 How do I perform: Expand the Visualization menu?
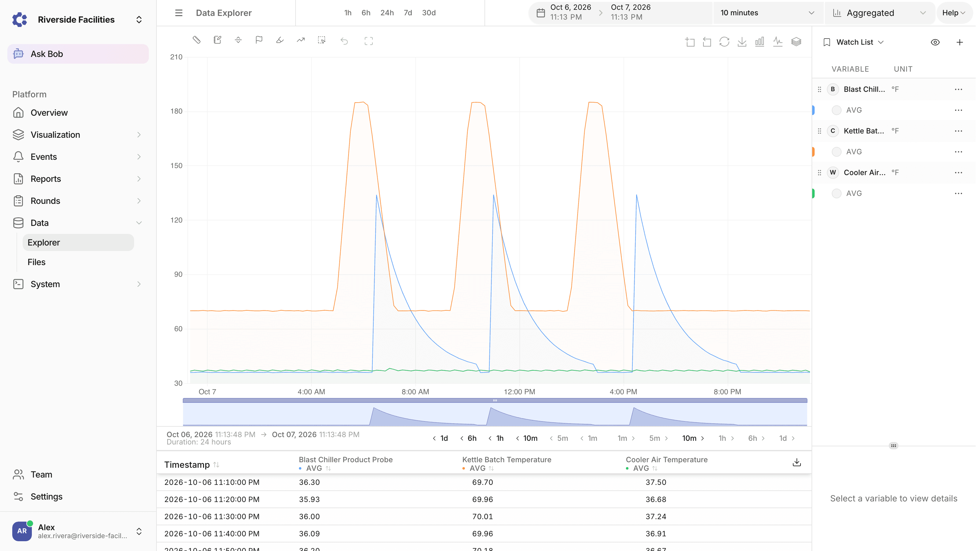click(x=77, y=135)
